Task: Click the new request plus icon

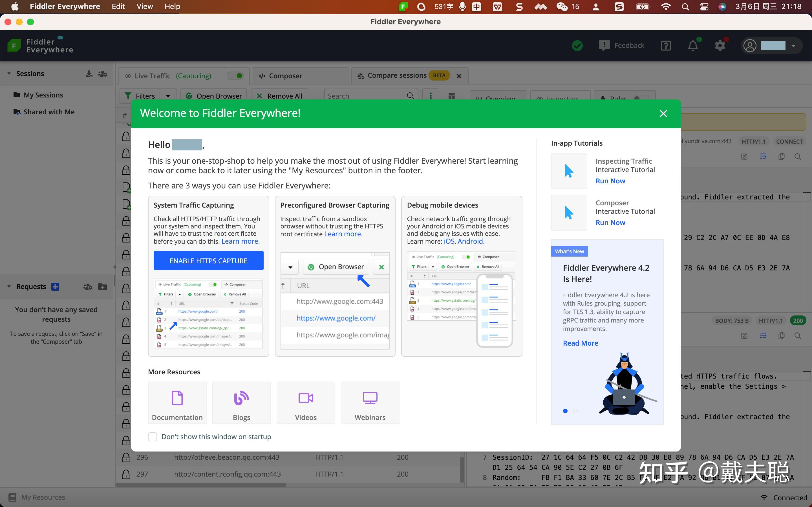Action: pyautogui.click(x=55, y=287)
